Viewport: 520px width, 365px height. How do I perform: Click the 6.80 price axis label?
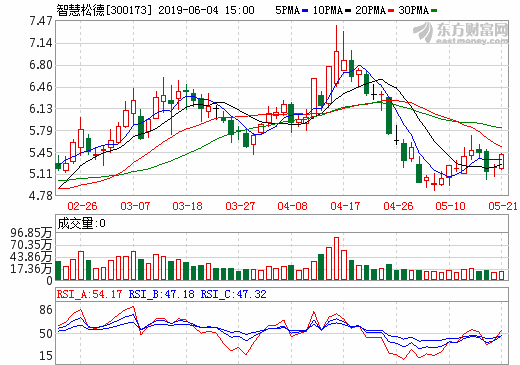coord(41,65)
